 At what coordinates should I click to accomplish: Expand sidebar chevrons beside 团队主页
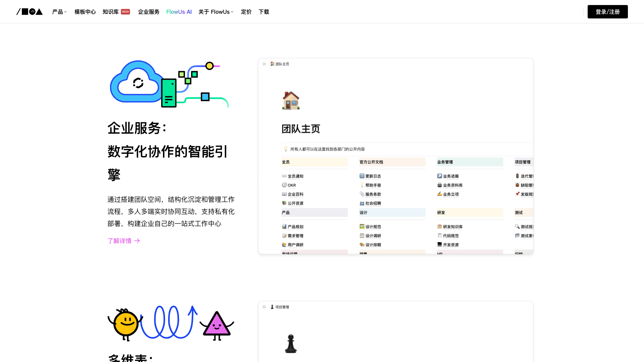click(264, 64)
